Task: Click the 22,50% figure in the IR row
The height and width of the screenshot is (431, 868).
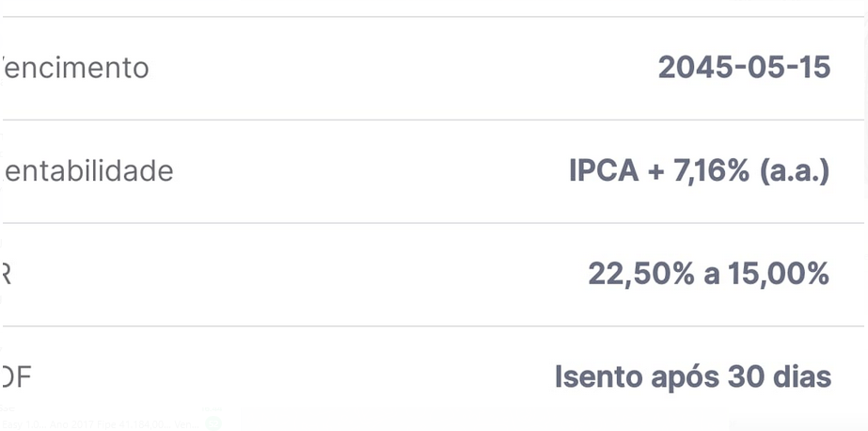Action: 641,274
